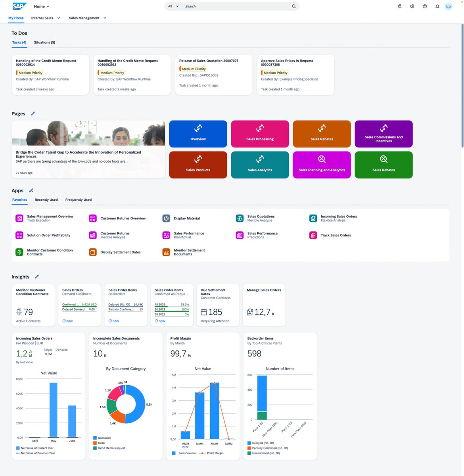
Task: Open the blue Overview page tile
Action: 198,134
